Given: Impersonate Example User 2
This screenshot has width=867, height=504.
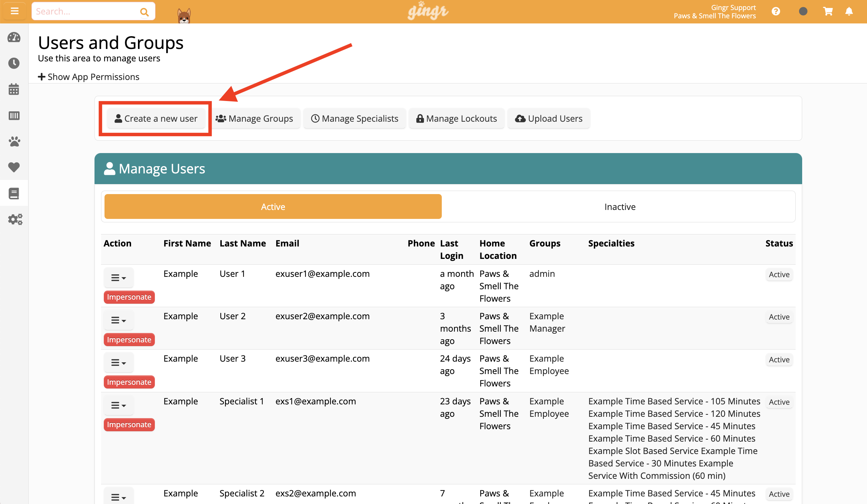Looking at the screenshot, I should point(129,340).
